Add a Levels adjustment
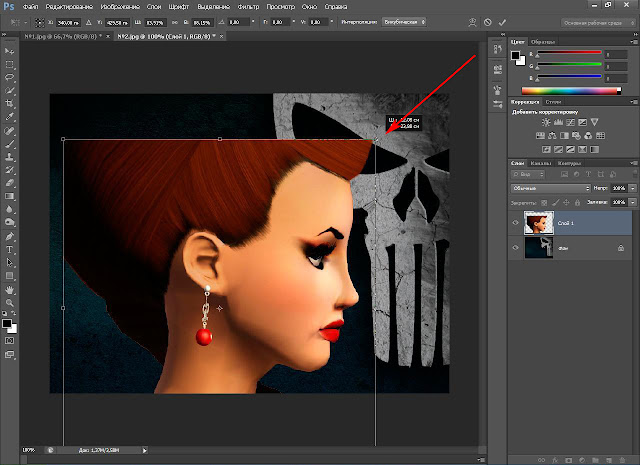The image size is (640, 465). (x=558, y=122)
